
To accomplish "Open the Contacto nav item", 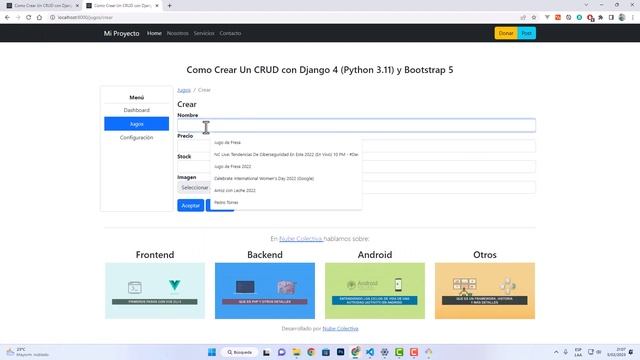I will click(x=230, y=33).
